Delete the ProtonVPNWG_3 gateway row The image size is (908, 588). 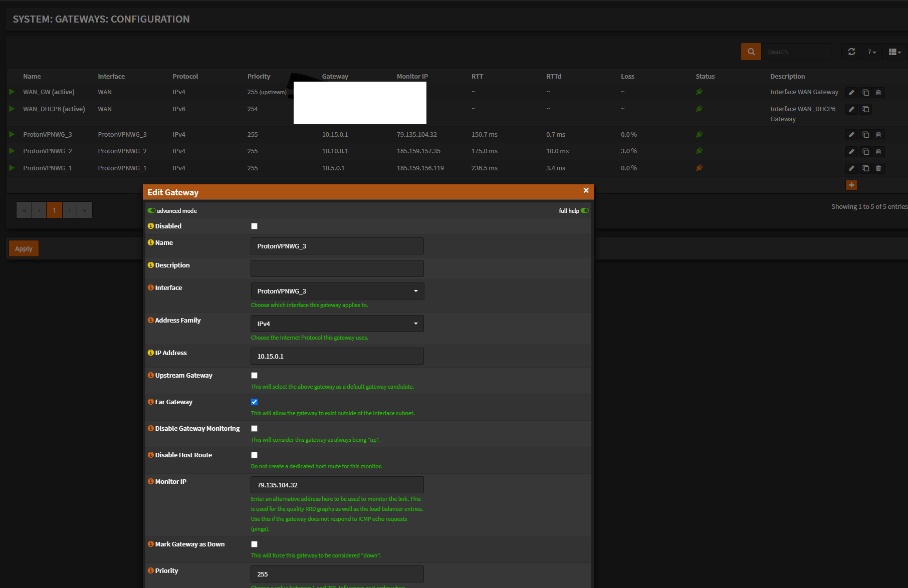coord(878,135)
